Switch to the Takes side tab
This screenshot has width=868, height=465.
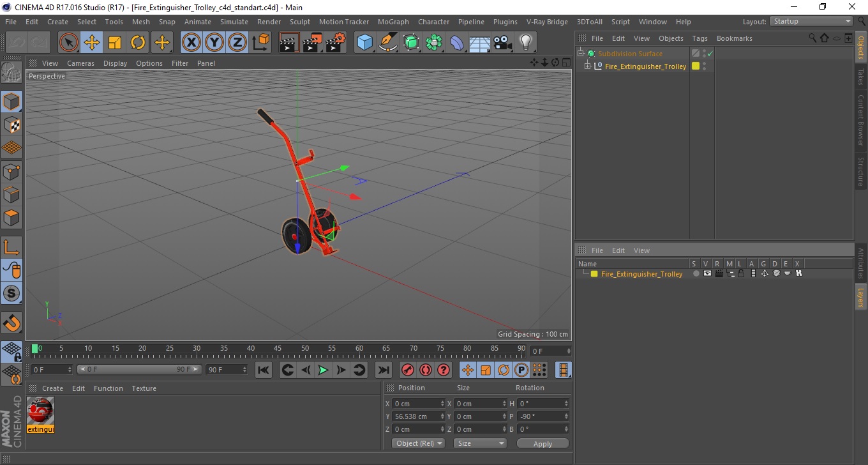(860, 77)
